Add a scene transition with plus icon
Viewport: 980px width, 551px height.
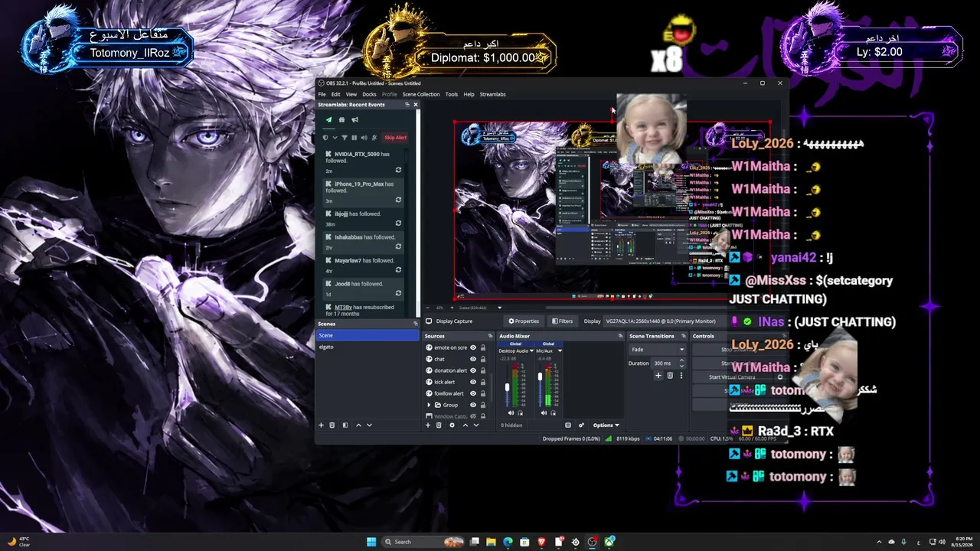pos(658,375)
